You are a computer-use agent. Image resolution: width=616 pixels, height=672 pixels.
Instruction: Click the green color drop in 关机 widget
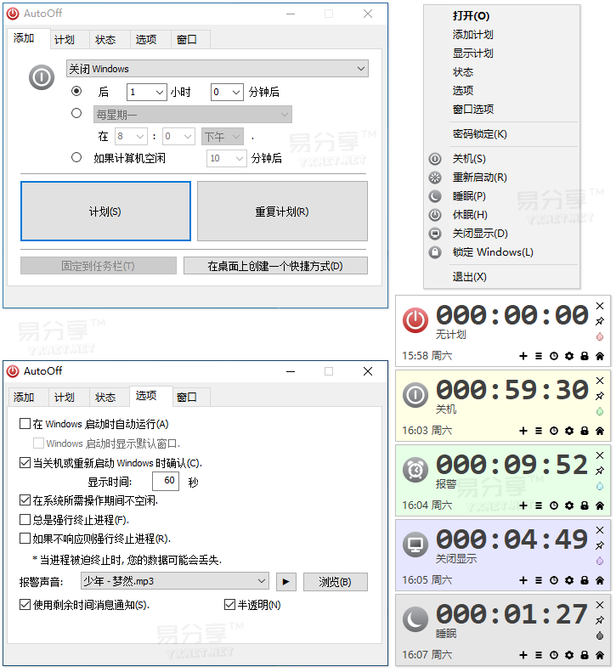pyautogui.click(x=600, y=411)
